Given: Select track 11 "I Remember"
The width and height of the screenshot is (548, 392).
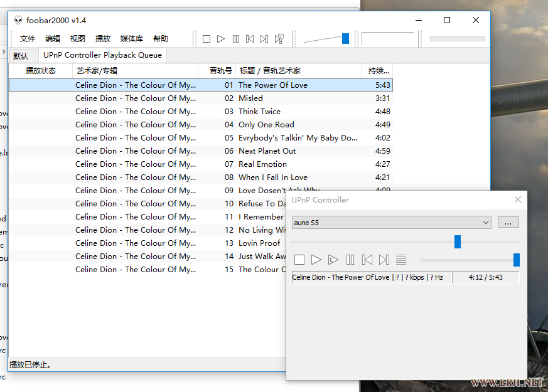Looking at the screenshot, I should (x=148, y=217).
